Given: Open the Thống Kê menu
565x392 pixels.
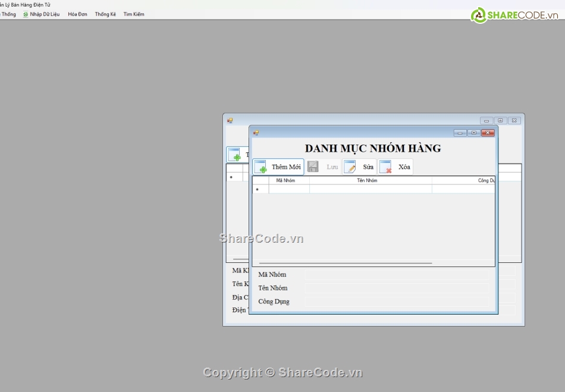Looking at the screenshot, I should pyautogui.click(x=105, y=14).
